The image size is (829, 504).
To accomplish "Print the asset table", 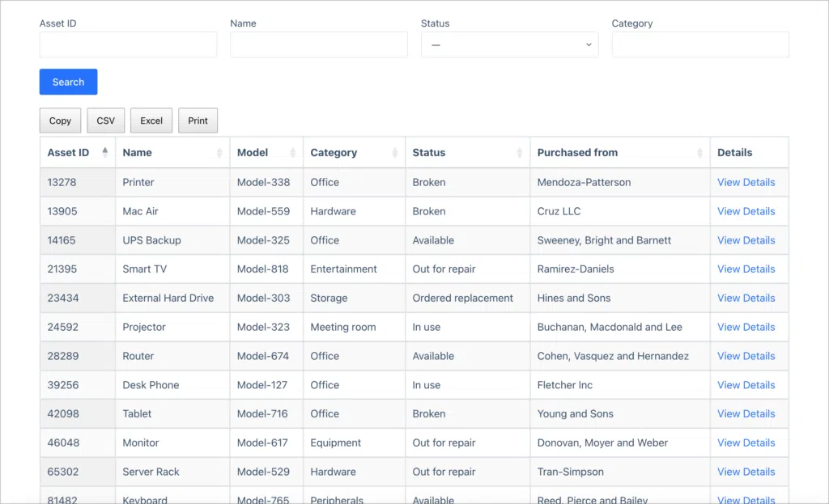I will coord(198,121).
